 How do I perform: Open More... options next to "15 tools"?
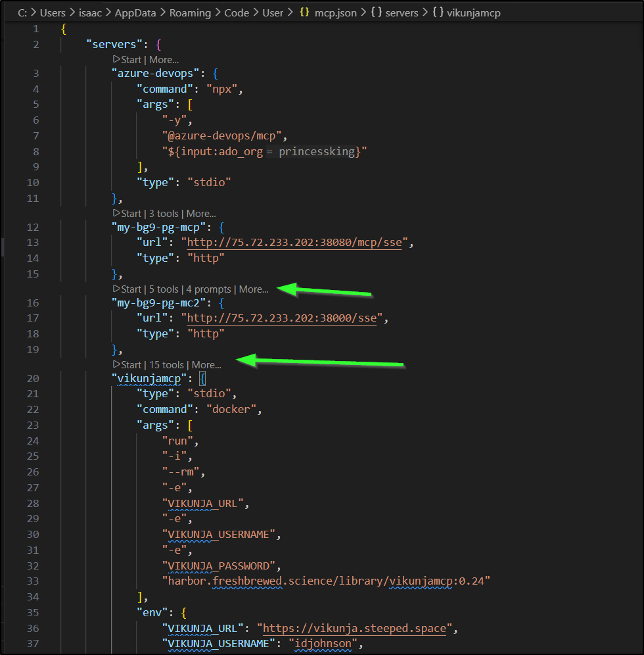tap(206, 365)
